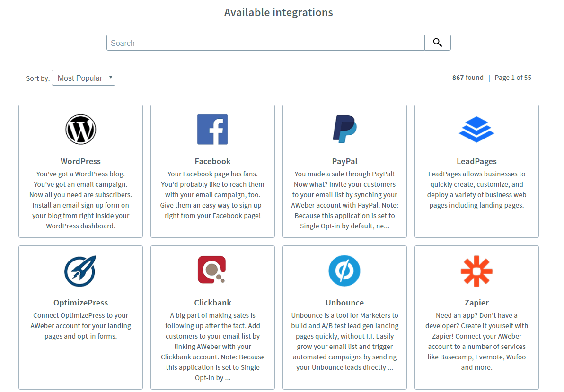The height and width of the screenshot is (392, 564).
Task: Open the Zapier heading link
Action: click(476, 303)
